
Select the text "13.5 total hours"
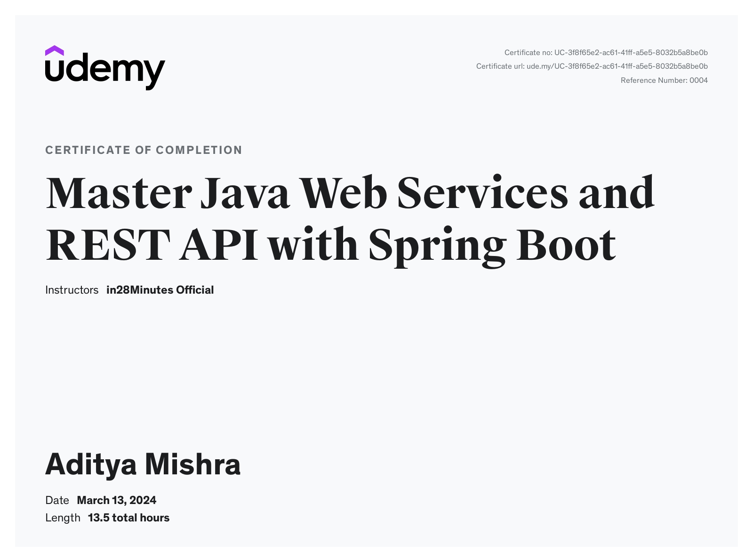coord(128,518)
